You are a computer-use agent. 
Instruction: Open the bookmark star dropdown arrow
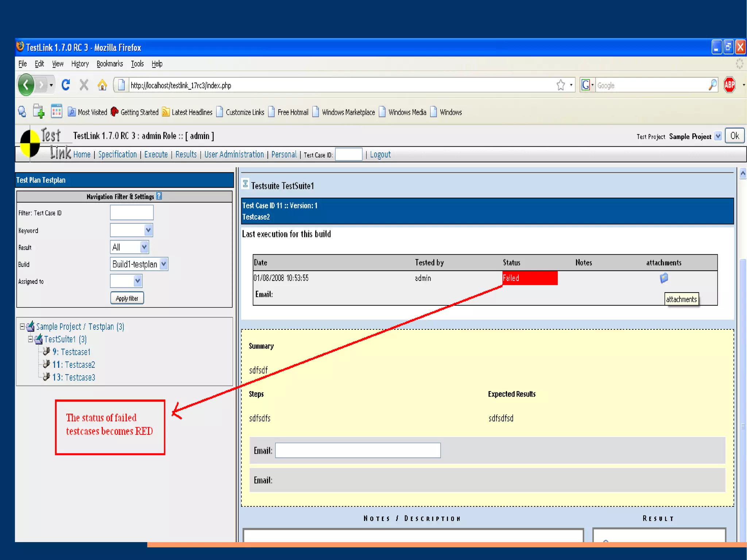[571, 85]
